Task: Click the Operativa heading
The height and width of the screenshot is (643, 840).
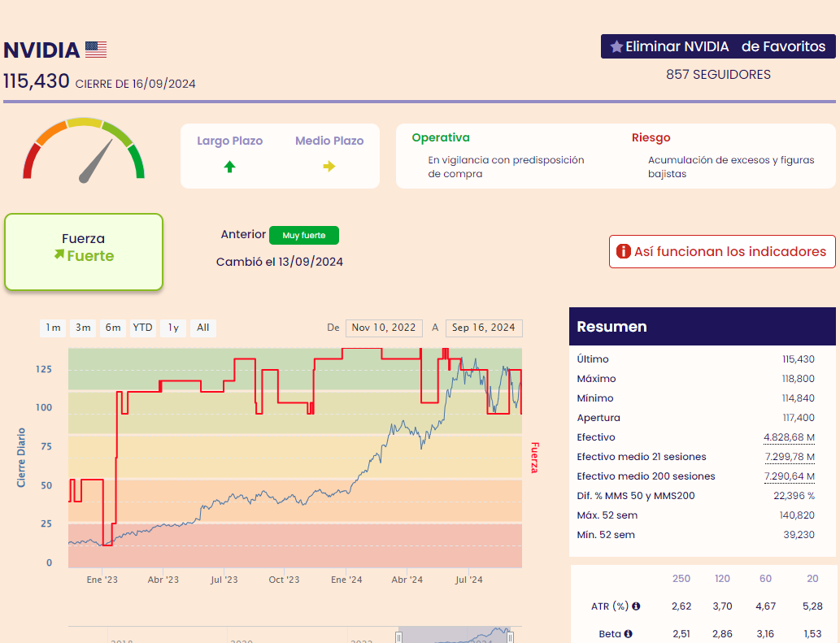Action: click(441, 137)
